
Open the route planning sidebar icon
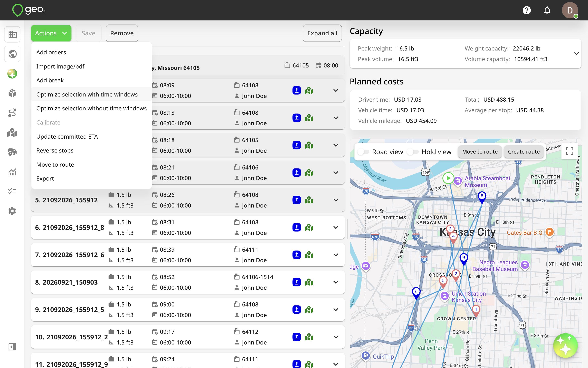[12, 113]
